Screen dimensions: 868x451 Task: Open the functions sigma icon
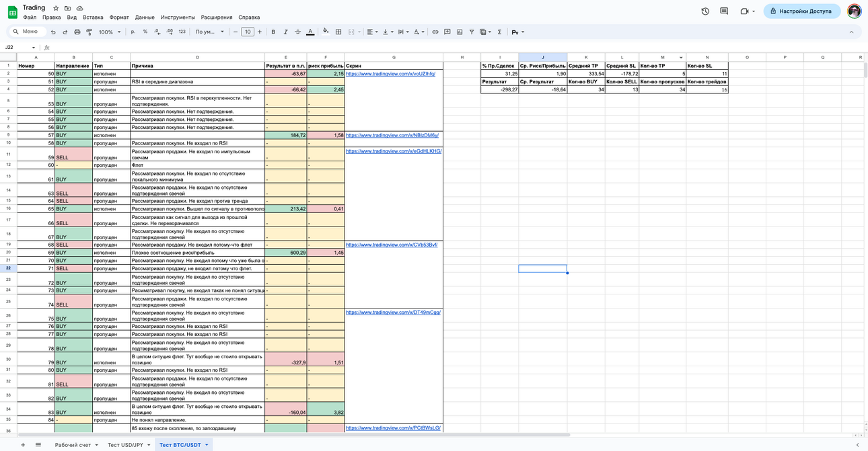(499, 32)
